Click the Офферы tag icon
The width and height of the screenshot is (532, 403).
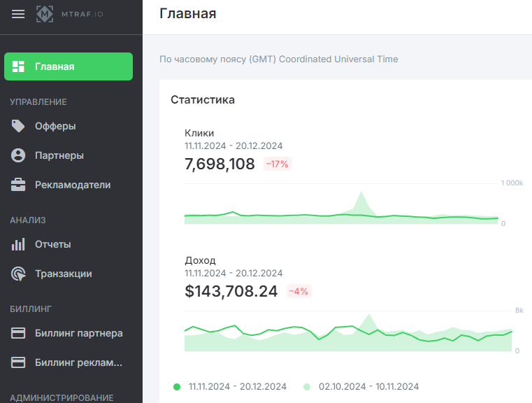click(x=18, y=126)
